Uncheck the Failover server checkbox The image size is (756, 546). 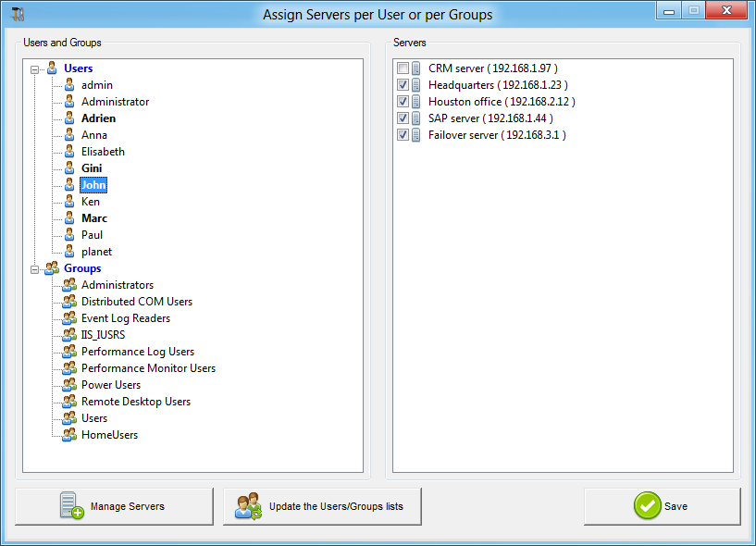[403, 134]
